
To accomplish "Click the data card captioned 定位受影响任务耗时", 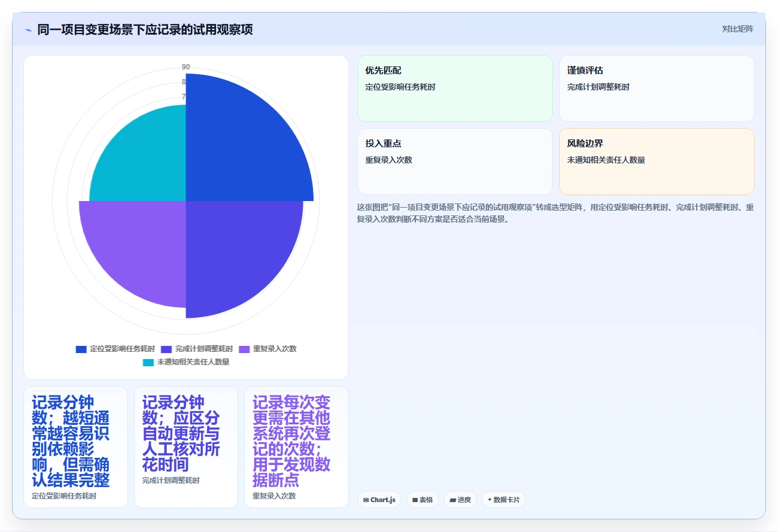I will [x=75, y=447].
